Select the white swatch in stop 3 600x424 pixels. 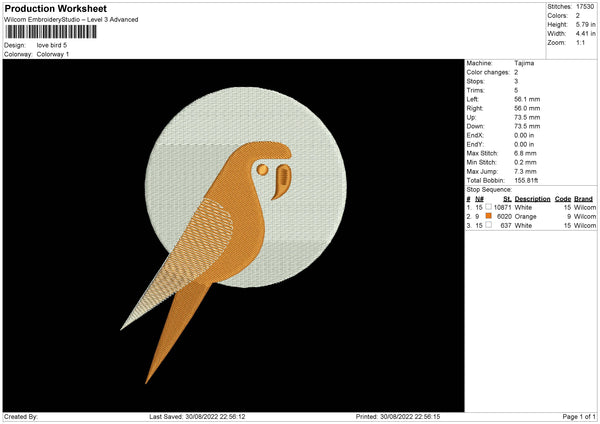(488, 225)
